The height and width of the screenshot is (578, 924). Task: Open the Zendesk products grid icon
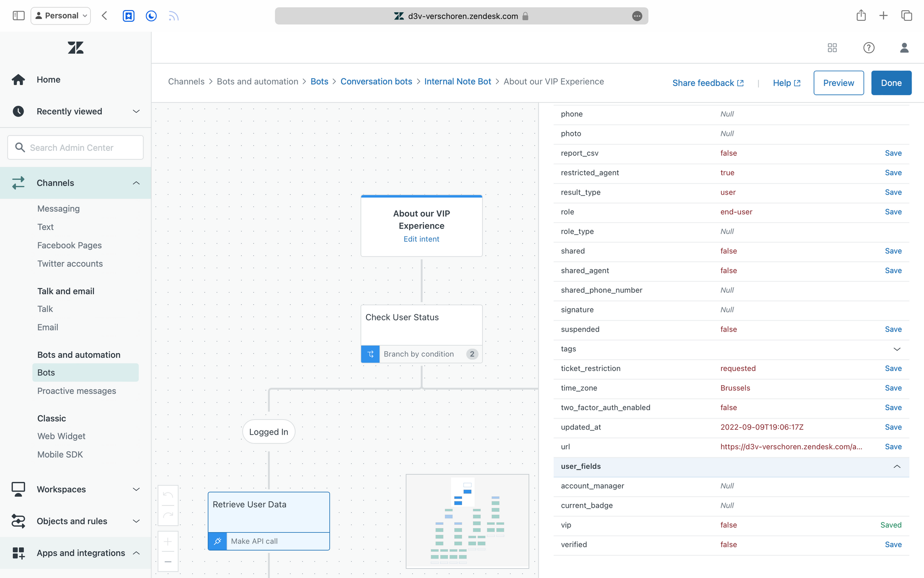(832, 48)
